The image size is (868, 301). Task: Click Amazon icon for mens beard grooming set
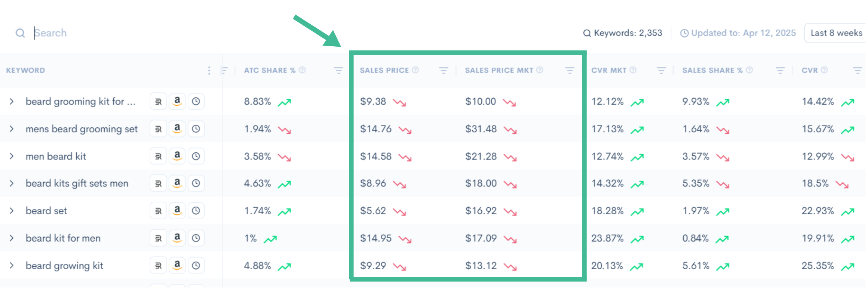pos(177,129)
